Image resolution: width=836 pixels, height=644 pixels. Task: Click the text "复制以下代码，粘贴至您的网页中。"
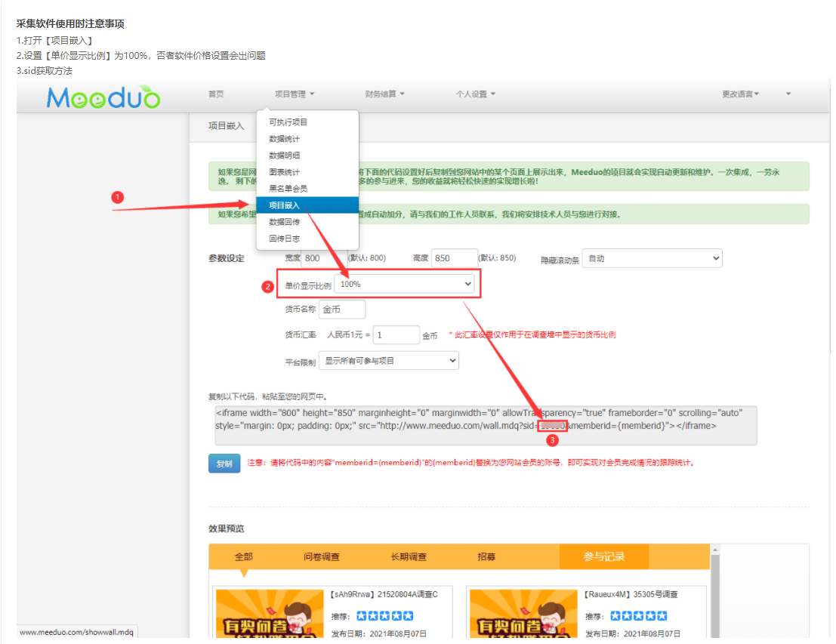click(268, 396)
